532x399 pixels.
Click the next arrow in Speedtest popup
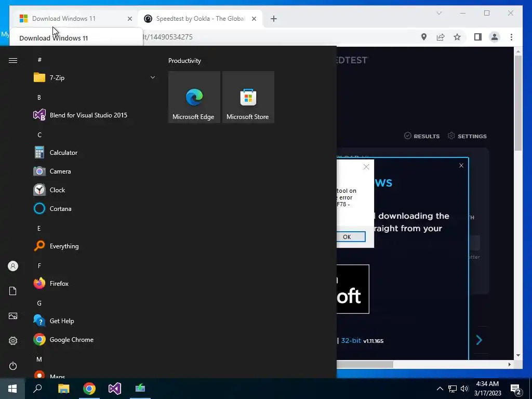pos(478,340)
